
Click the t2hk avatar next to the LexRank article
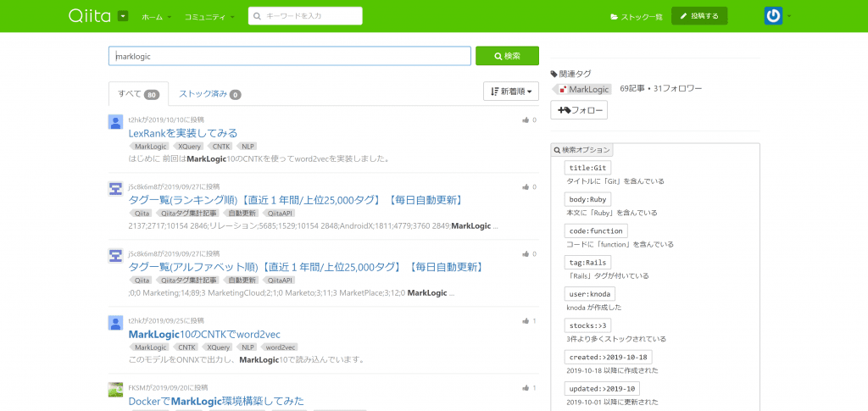pos(116,121)
